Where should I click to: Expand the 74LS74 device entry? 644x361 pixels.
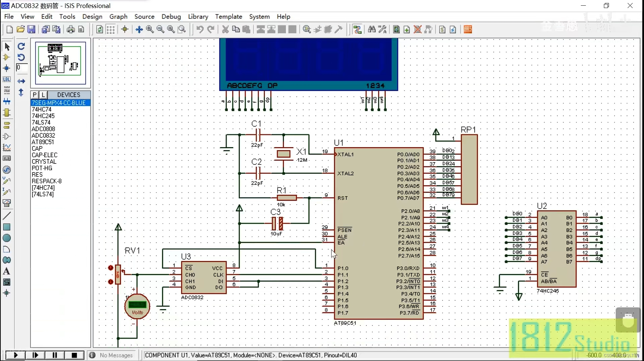pos(41,122)
